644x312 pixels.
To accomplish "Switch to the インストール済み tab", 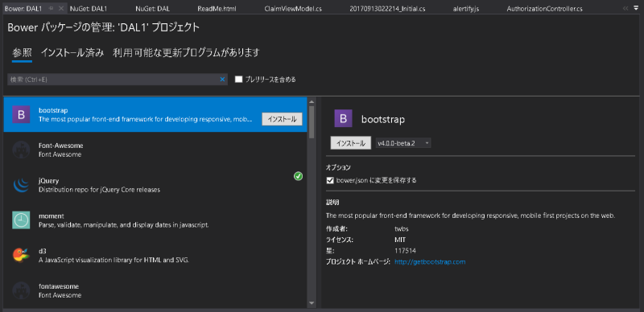I will 72,52.
